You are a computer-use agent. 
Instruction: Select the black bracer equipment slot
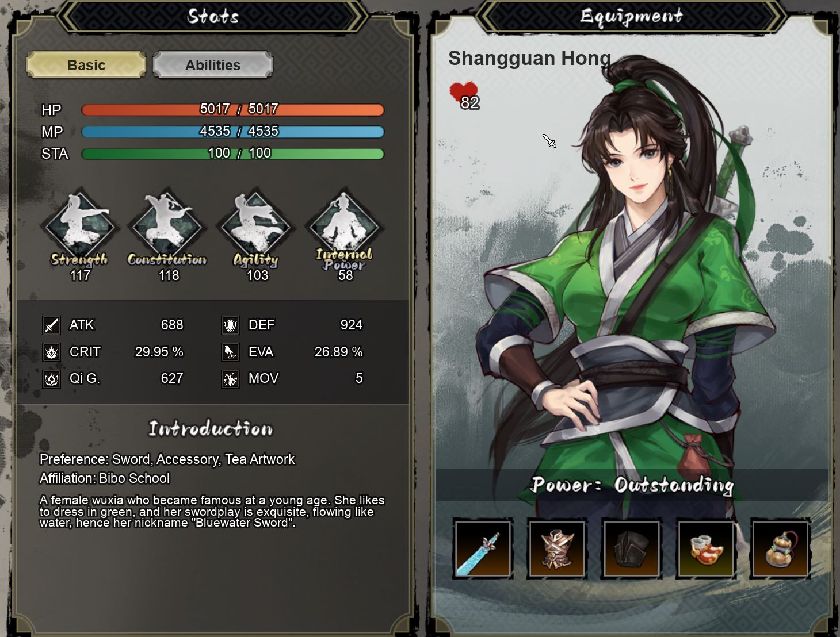[631, 549]
